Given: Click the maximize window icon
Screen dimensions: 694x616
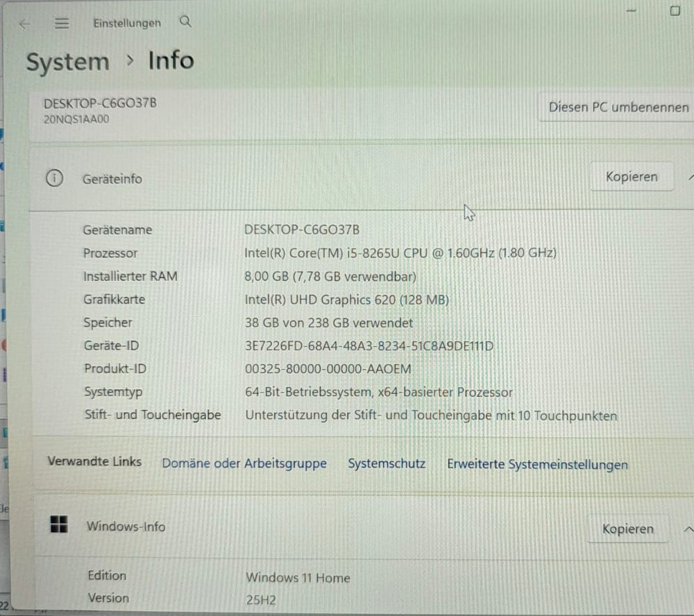Looking at the screenshot, I should [675, 10].
